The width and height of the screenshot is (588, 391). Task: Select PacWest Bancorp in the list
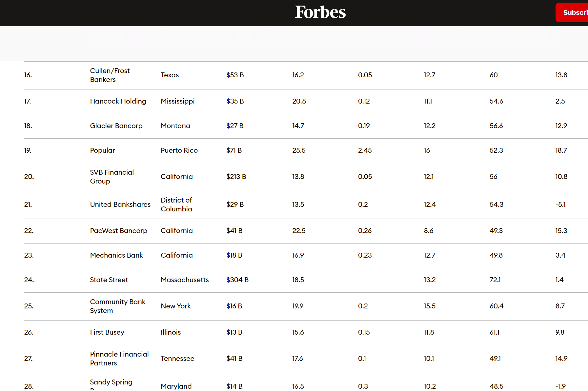click(x=118, y=231)
